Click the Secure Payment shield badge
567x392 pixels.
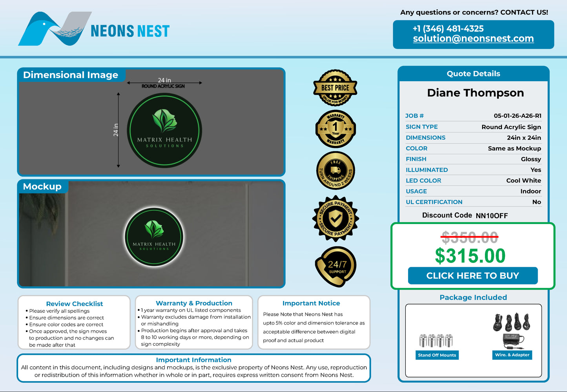[335, 219]
